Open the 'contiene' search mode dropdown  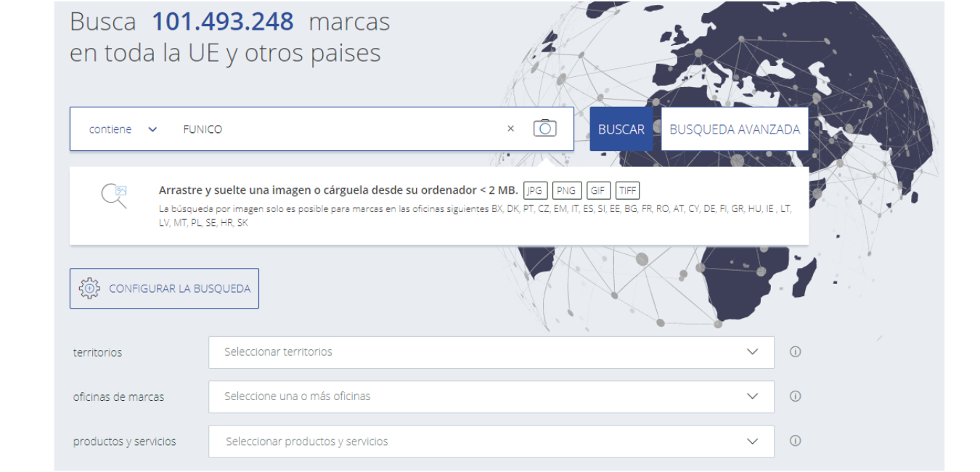point(123,129)
